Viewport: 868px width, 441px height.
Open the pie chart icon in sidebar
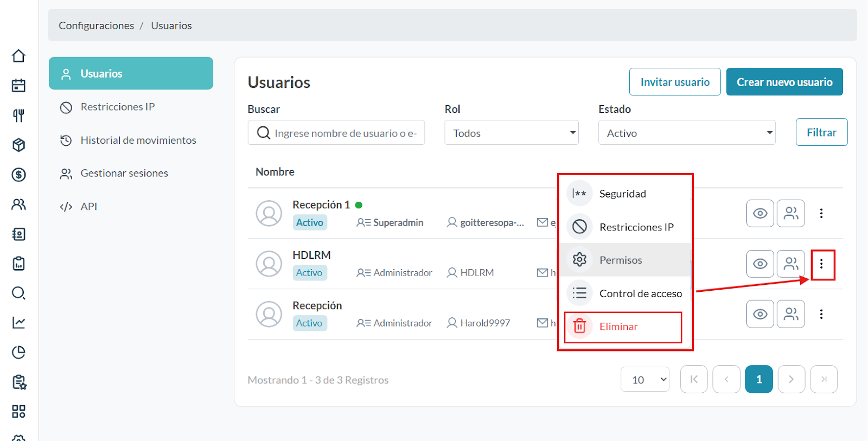[19, 353]
